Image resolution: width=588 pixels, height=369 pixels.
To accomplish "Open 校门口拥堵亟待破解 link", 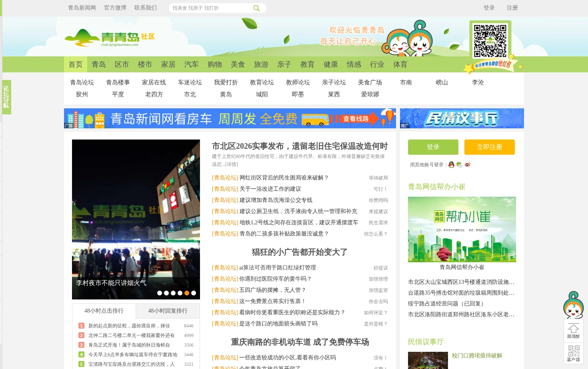I will coord(477,355).
